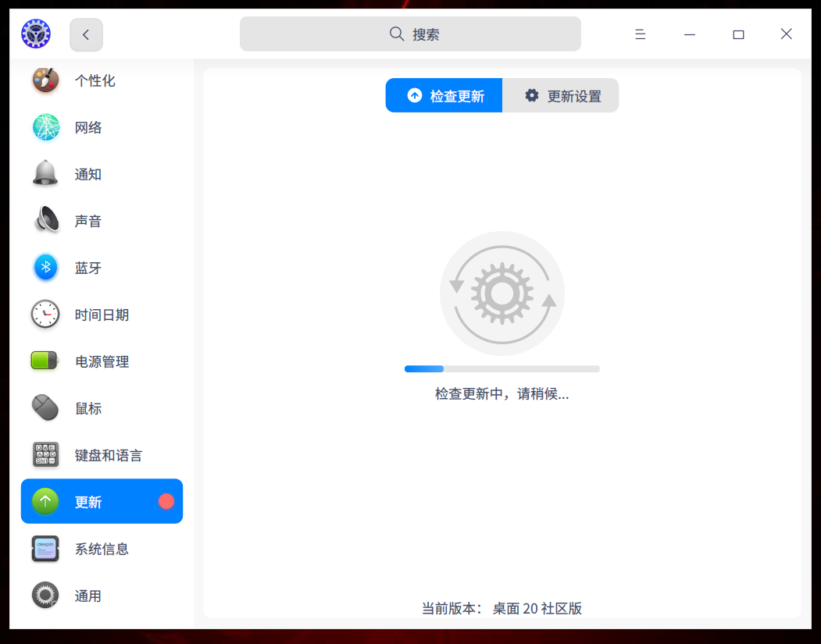Viewport: 821px width, 644px height.
Task: Click the 当前版本 version text
Action: [502, 608]
